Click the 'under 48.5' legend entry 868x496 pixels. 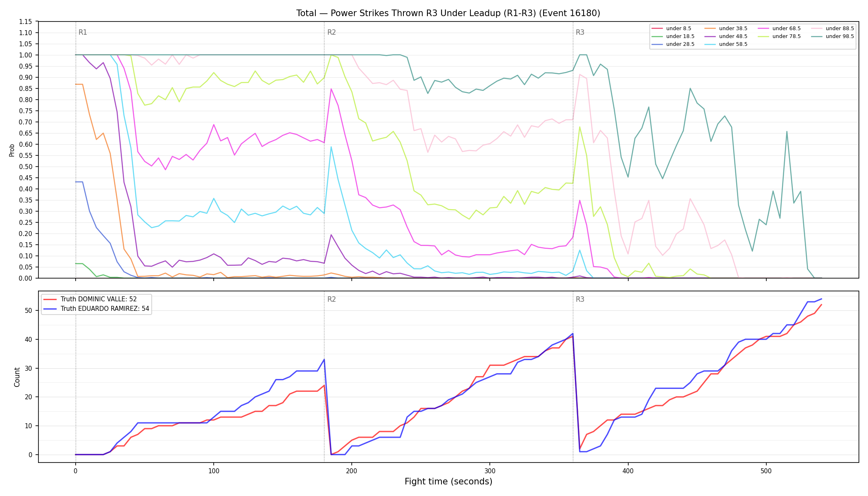726,36
